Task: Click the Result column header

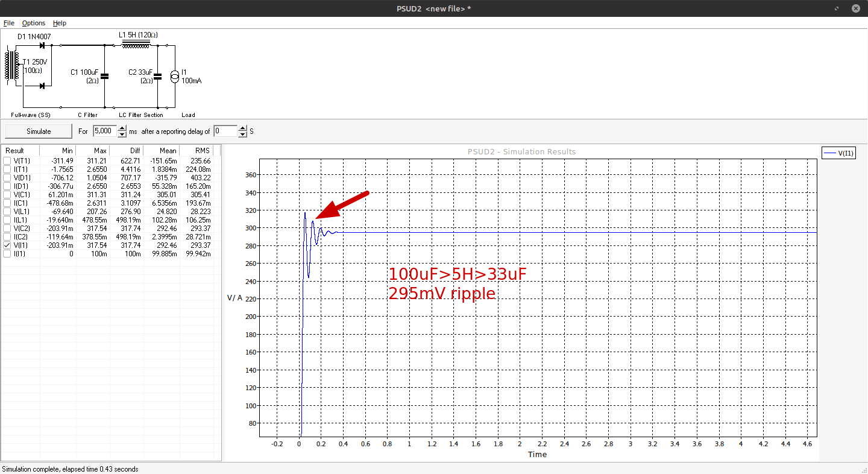Action: (20, 151)
